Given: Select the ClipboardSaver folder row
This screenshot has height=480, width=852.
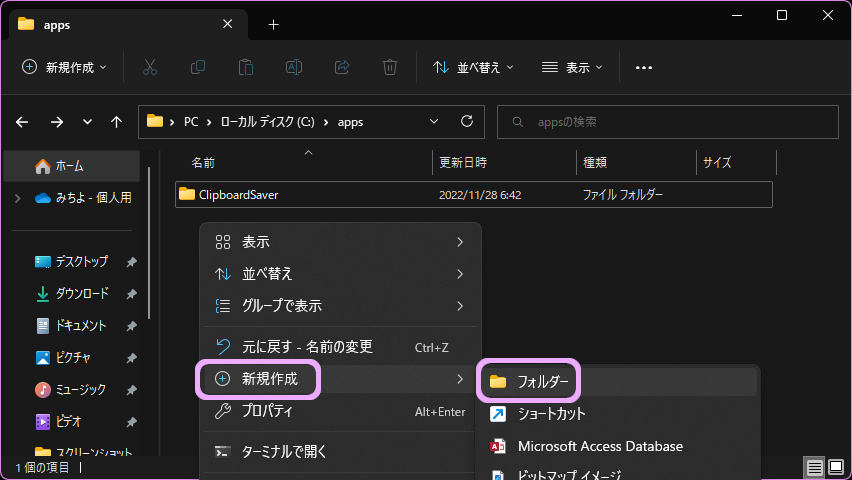Looking at the screenshot, I should (474, 195).
